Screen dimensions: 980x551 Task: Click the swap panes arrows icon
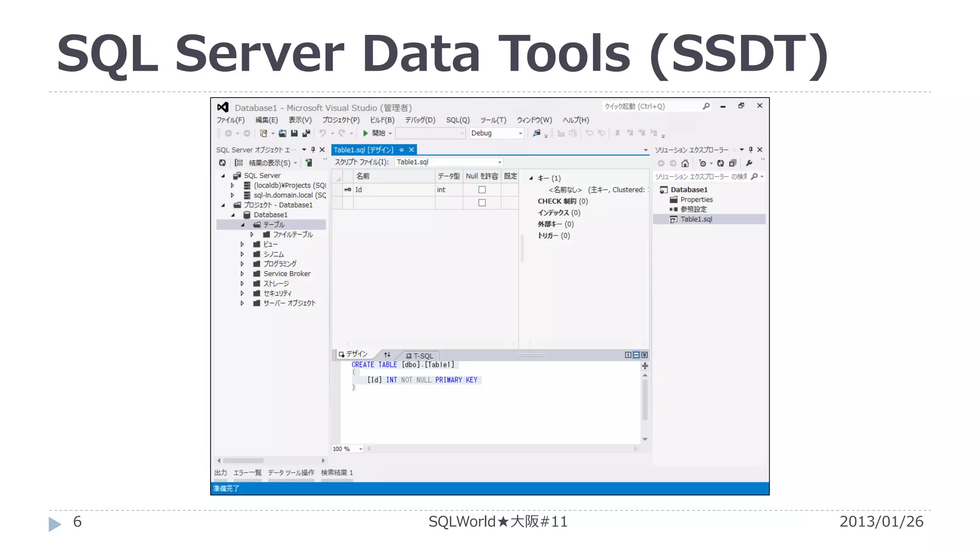click(x=387, y=355)
